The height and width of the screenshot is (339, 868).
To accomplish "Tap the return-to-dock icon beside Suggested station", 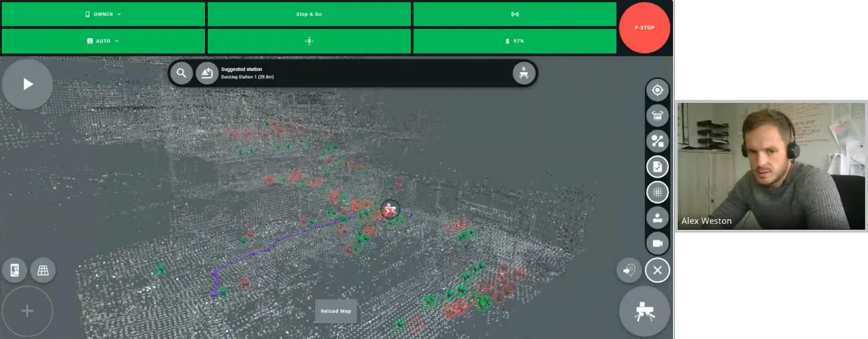I will coord(207,73).
